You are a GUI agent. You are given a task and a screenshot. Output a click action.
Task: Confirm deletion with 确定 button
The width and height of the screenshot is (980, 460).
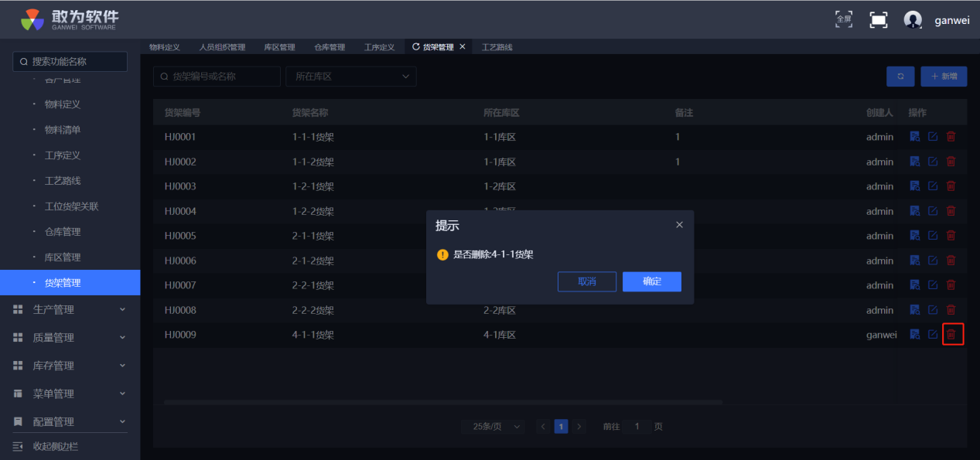tap(652, 281)
